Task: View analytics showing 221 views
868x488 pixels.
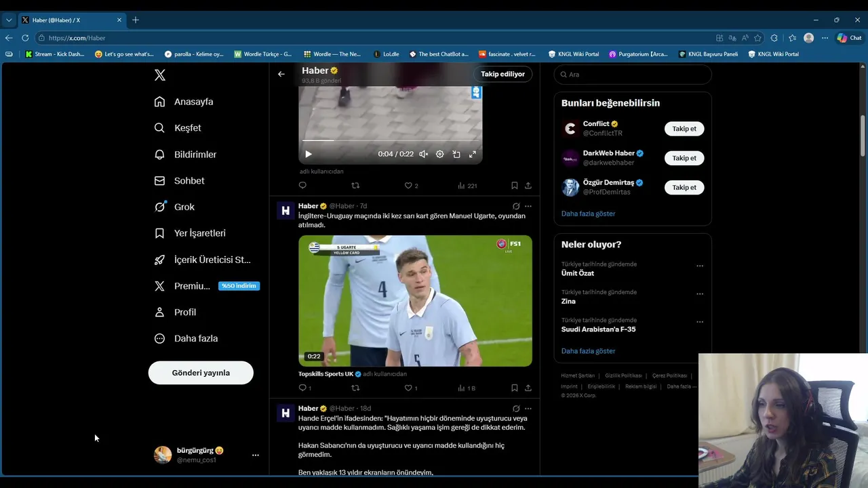Action: click(x=467, y=185)
